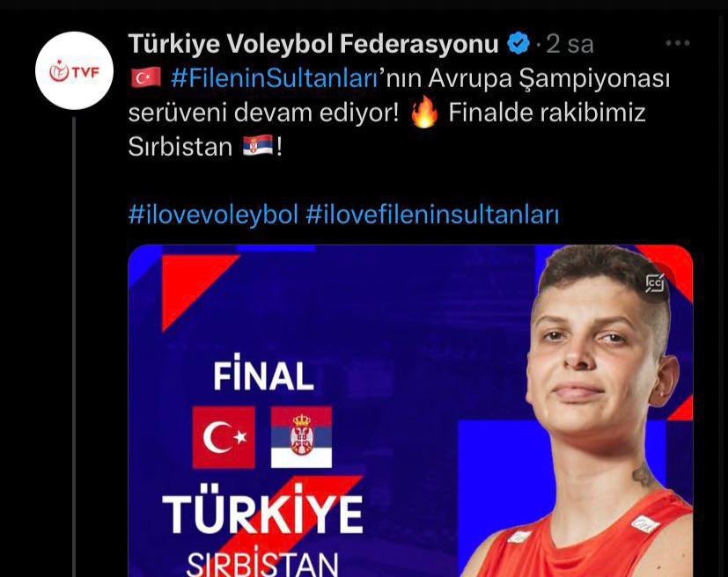Click the Serbian flag in the match graphic
Image resolution: width=728 pixels, height=577 pixels.
301,437
